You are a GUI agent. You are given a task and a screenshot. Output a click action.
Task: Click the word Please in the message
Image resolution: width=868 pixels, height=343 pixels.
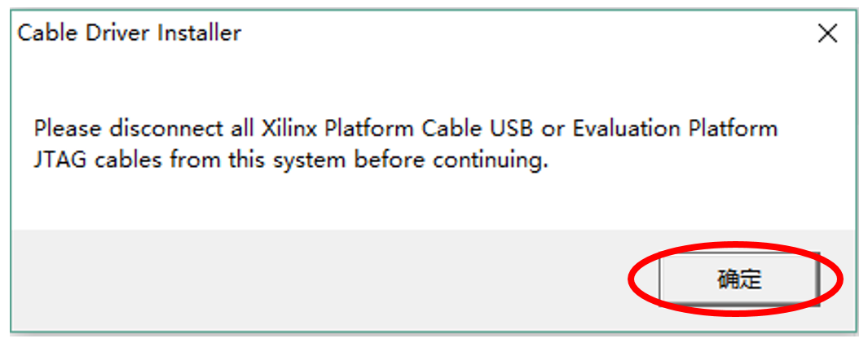click(x=64, y=129)
